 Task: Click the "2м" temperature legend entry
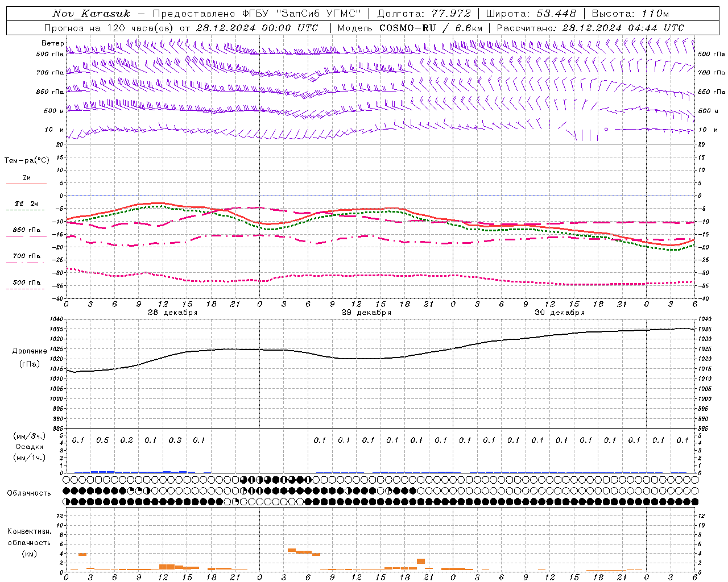(27, 178)
